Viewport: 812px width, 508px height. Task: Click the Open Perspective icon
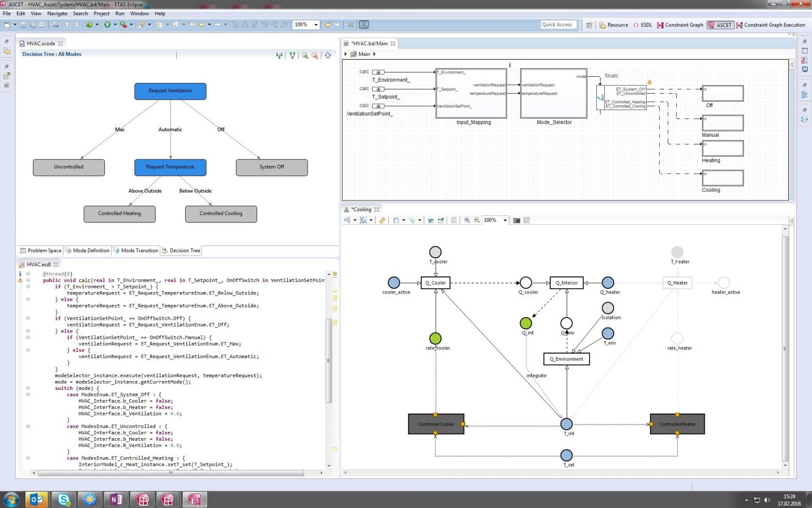589,25
